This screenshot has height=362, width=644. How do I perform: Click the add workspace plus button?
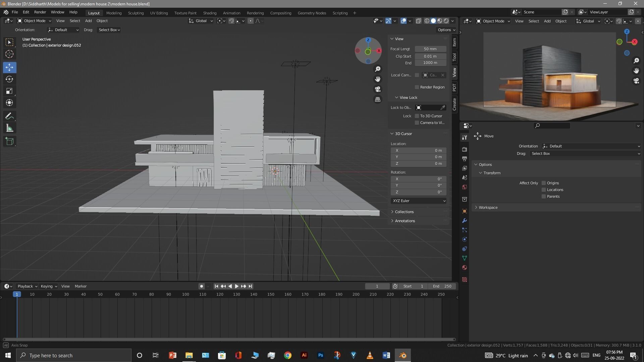355,13
